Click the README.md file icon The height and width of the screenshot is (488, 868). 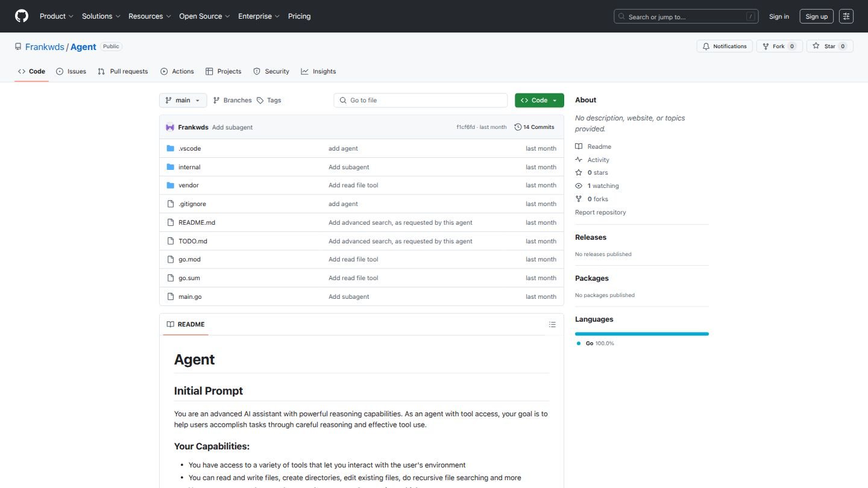pyautogui.click(x=171, y=222)
